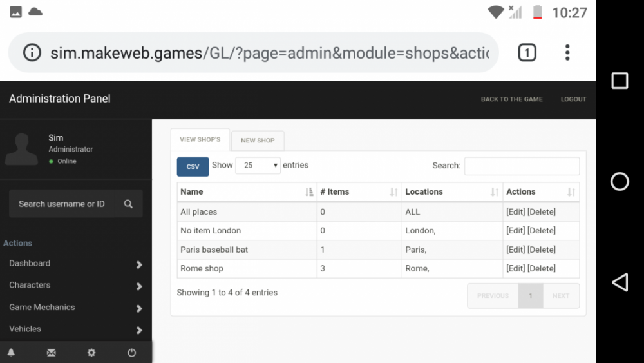Image resolution: width=644 pixels, height=363 pixels.
Task: View site info icon in address bar
Action: pos(32,53)
